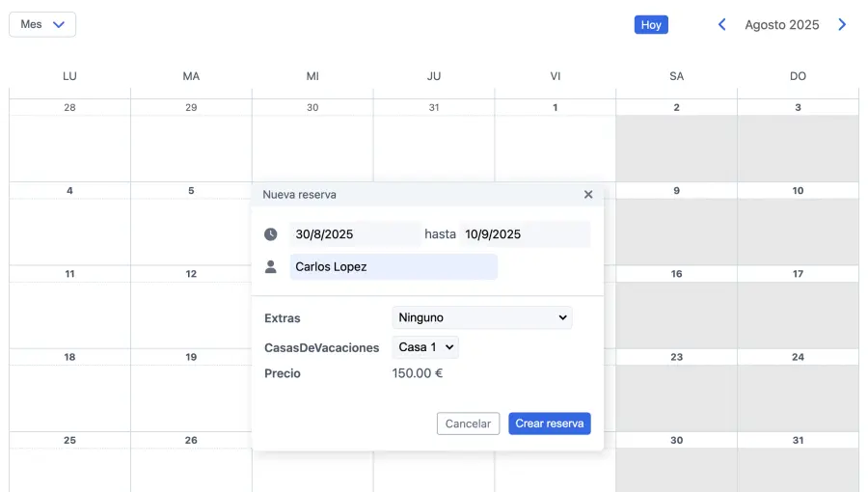Open the Mes view dropdown
The image size is (868, 492).
(42, 25)
